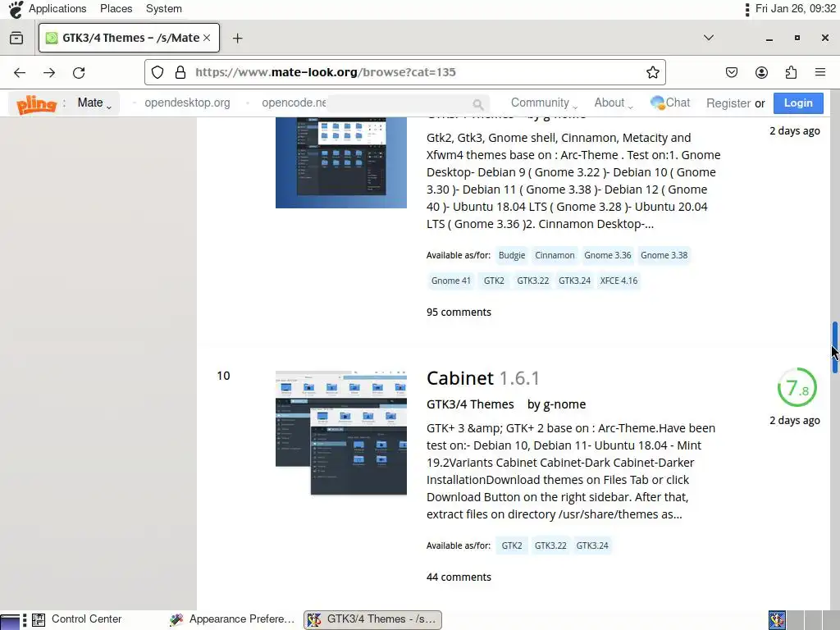The width and height of the screenshot is (840, 630).
Task: Click the URL address bar
Action: (x=404, y=72)
